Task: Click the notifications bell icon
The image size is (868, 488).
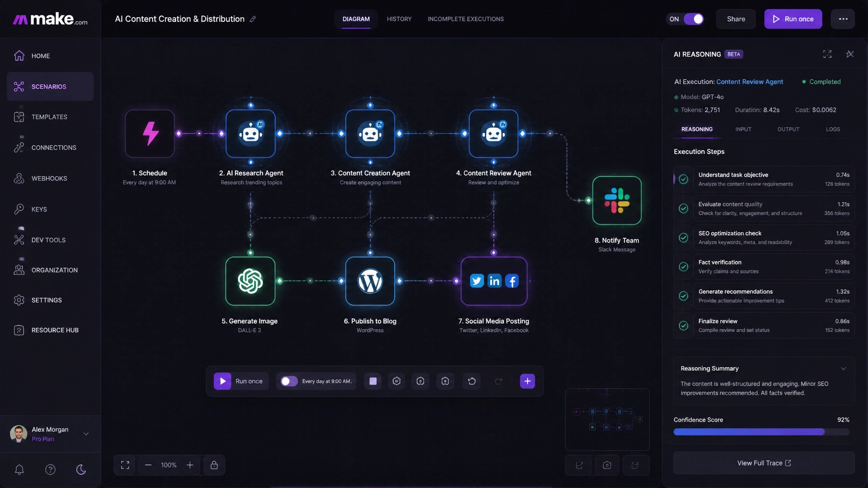Action: pyautogui.click(x=19, y=469)
